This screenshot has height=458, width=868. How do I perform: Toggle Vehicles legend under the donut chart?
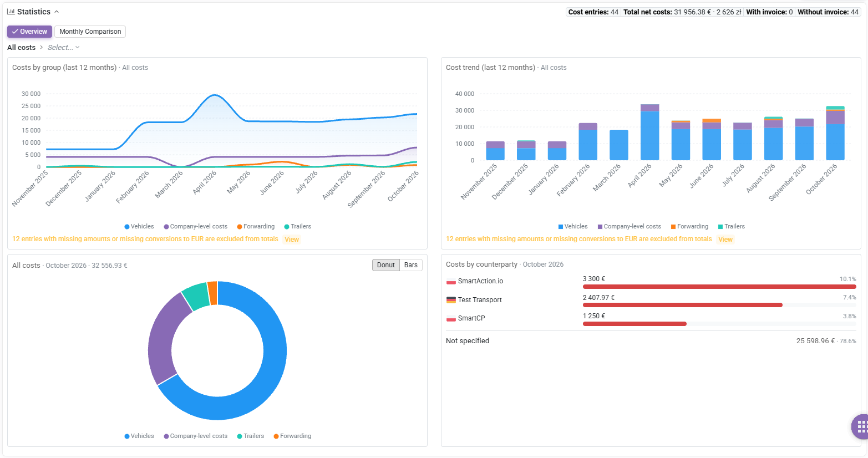(x=139, y=436)
